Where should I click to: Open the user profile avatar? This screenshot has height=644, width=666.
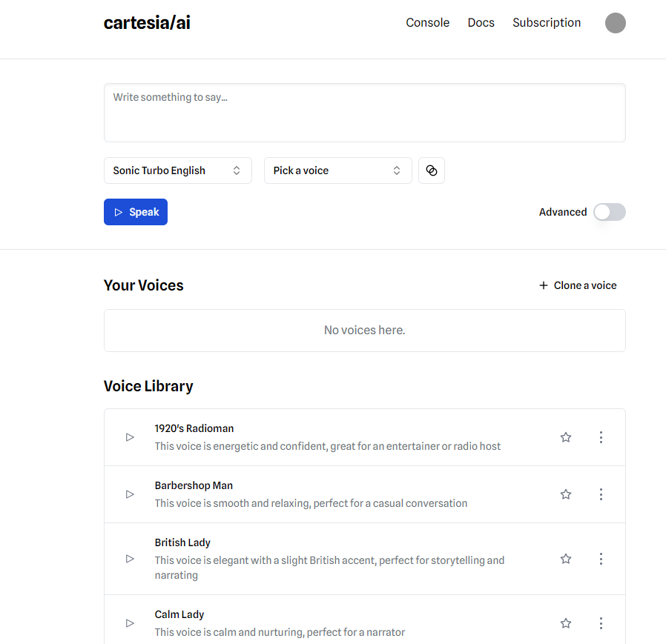click(x=616, y=23)
